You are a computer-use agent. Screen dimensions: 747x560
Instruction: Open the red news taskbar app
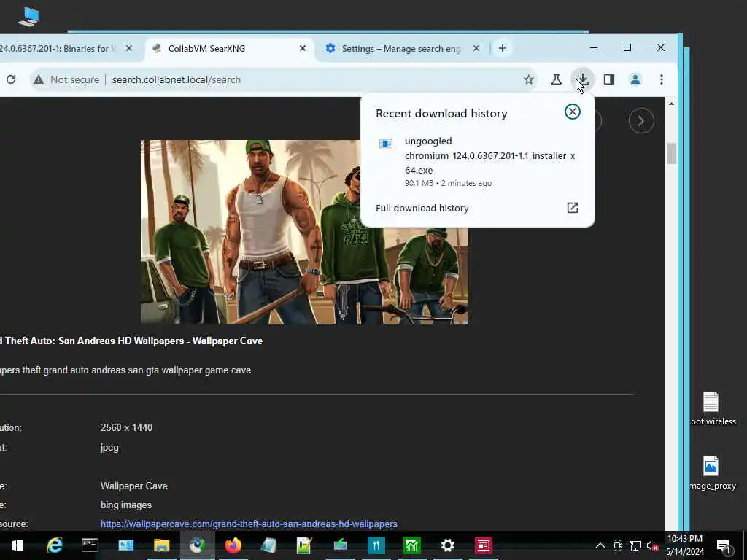point(483,545)
